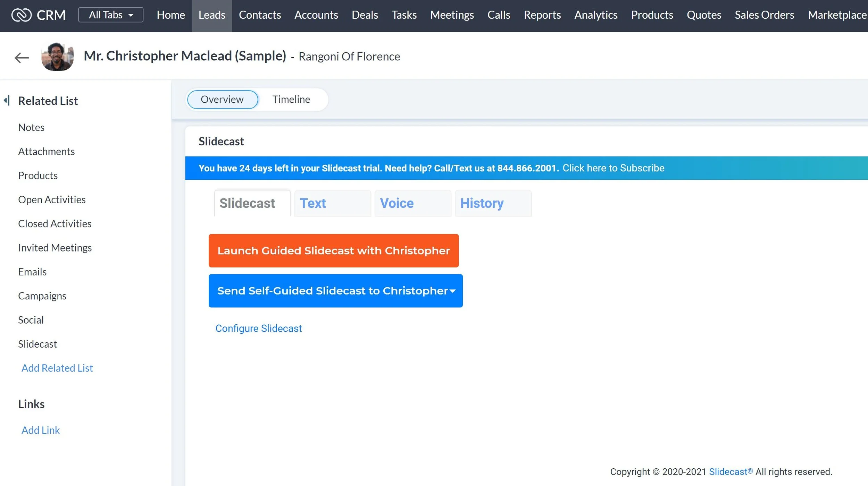868x486 pixels.
Task: Open the Slidecast copyright link
Action: tap(731, 472)
